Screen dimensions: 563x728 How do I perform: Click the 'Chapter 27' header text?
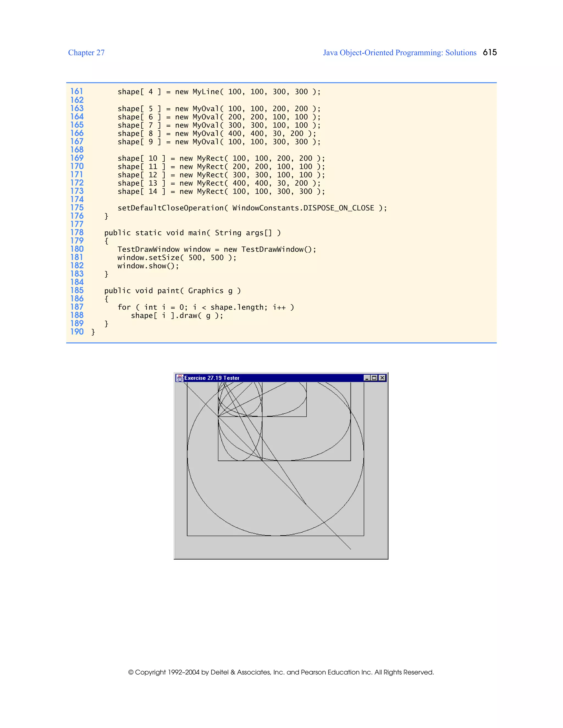[86, 53]
